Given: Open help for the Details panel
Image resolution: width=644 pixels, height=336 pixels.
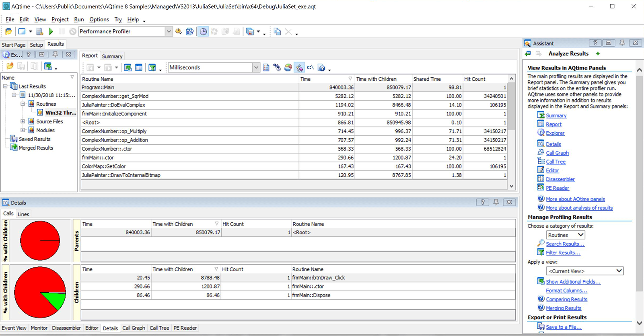Looking at the screenshot, I should (482, 202).
